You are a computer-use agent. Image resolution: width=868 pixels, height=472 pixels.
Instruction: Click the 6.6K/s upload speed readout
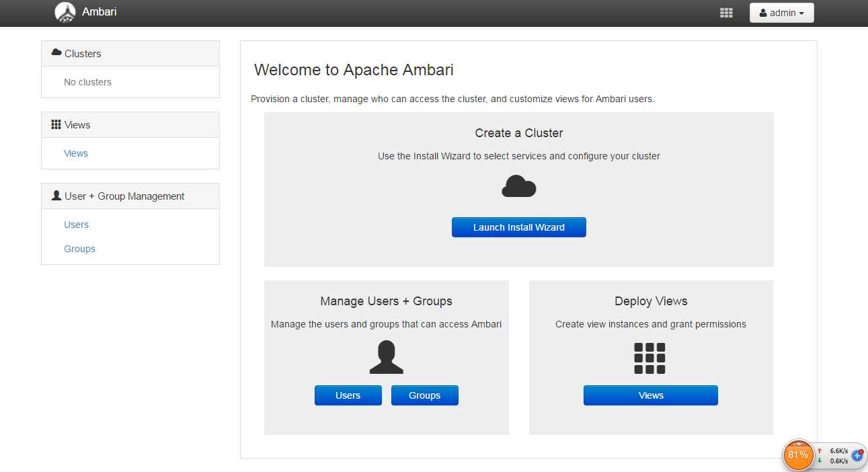(838, 451)
